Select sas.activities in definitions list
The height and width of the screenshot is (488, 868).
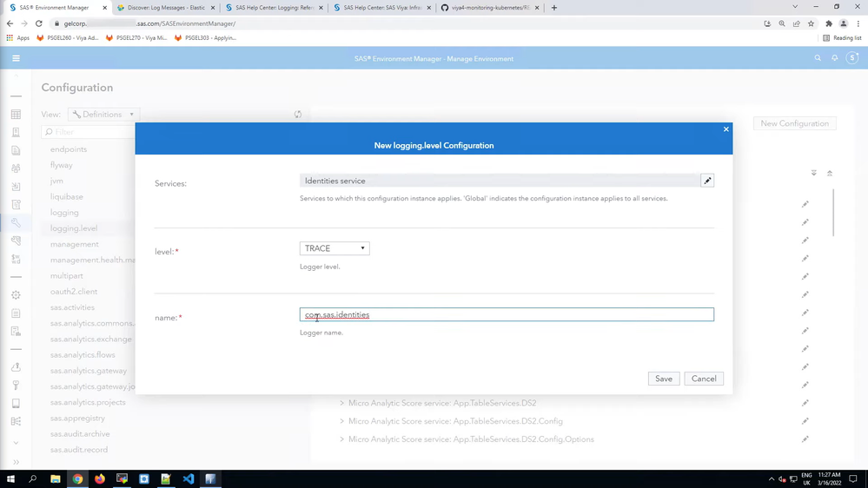click(x=72, y=307)
